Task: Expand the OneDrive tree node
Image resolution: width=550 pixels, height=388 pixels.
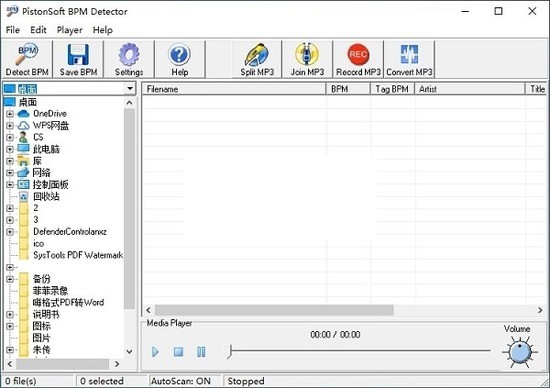Action: (x=10, y=114)
